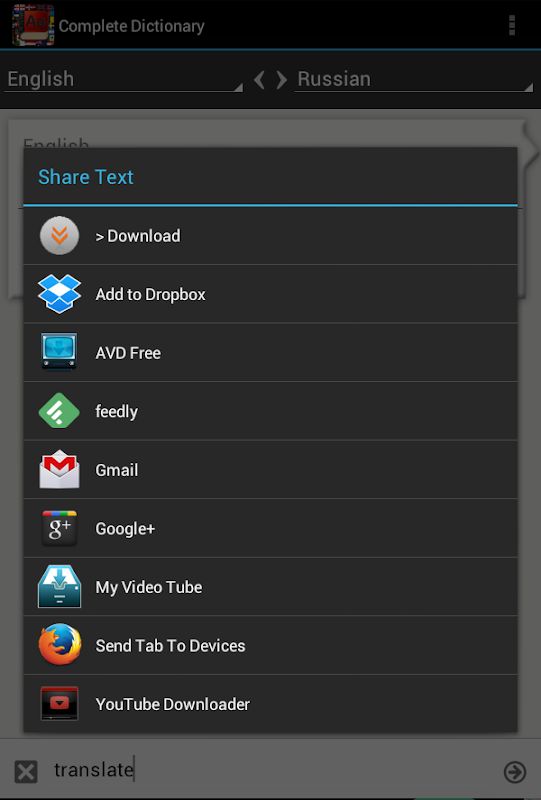
Task: Choose the YouTube Downloader entry
Action: (x=270, y=704)
